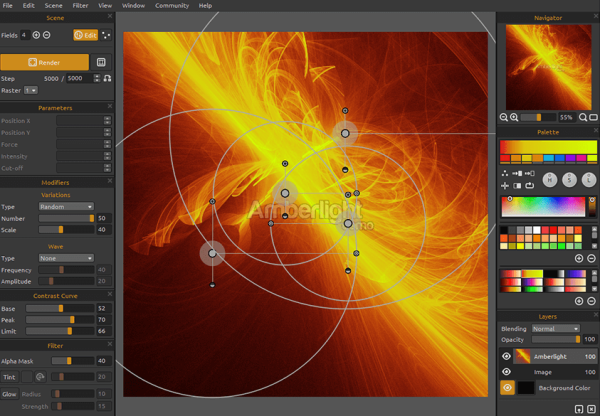Open the Variations Type dropdown showing Random

pyautogui.click(x=66, y=207)
